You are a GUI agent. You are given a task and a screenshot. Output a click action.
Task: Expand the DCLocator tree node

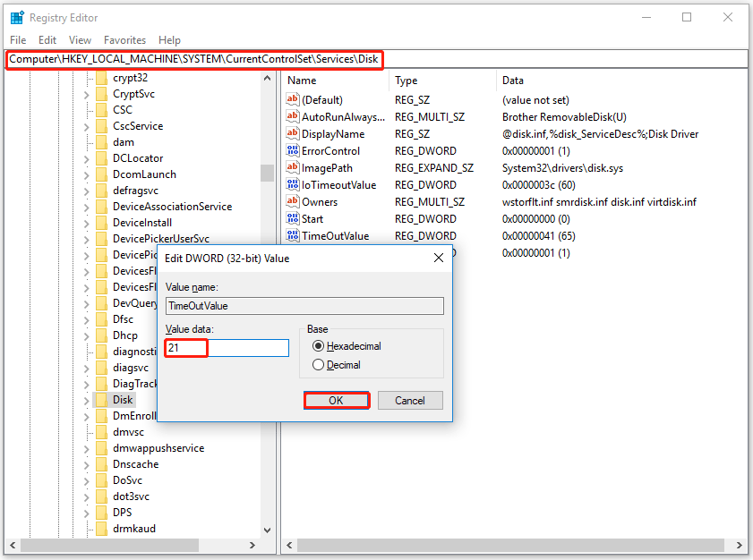click(87, 159)
